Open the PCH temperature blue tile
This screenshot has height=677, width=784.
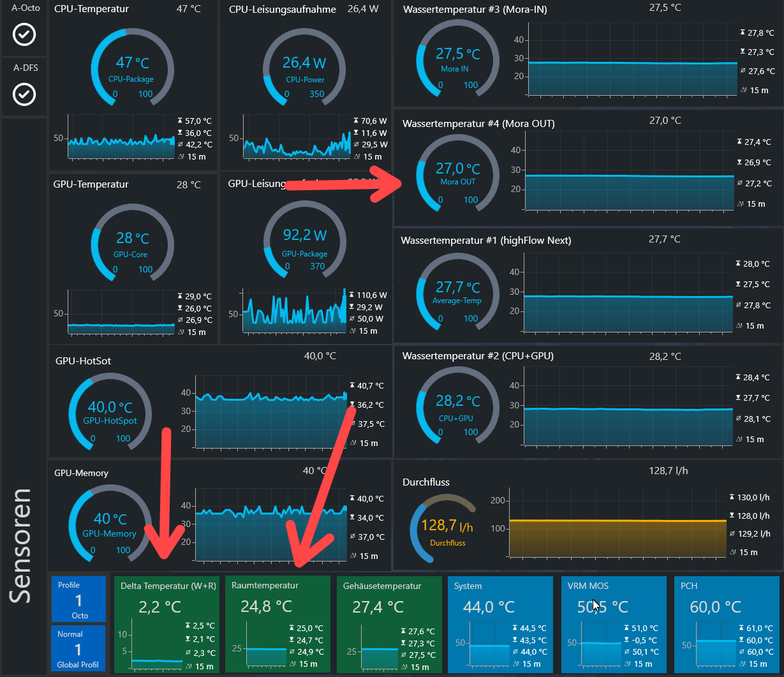tap(727, 624)
